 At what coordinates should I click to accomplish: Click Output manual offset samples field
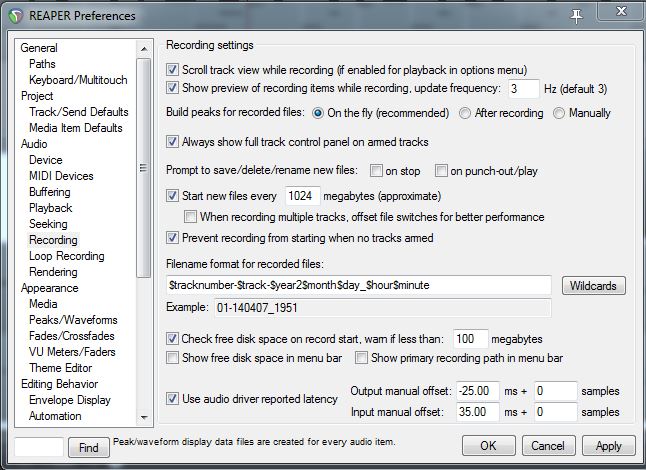click(555, 390)
